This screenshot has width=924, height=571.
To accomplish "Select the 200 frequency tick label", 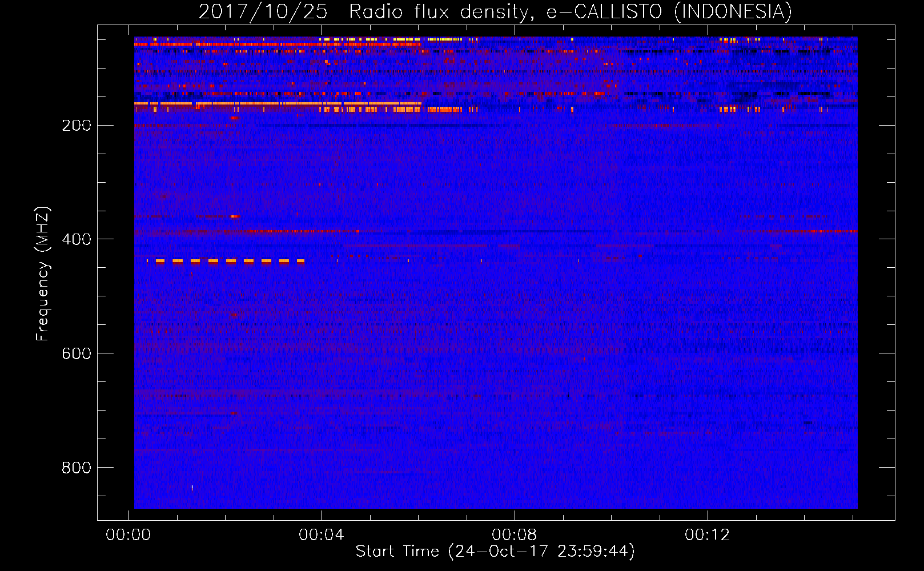I will [77, 125].
